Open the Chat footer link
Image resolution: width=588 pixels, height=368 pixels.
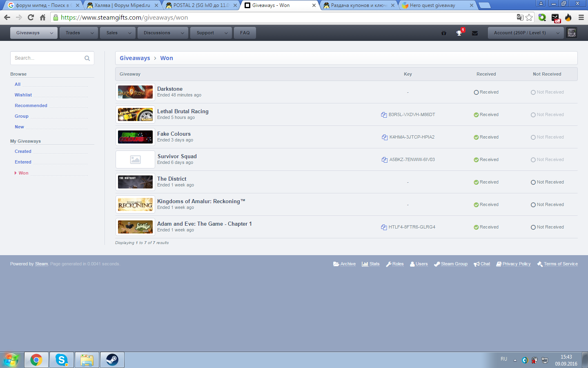[x=482, y=264]
